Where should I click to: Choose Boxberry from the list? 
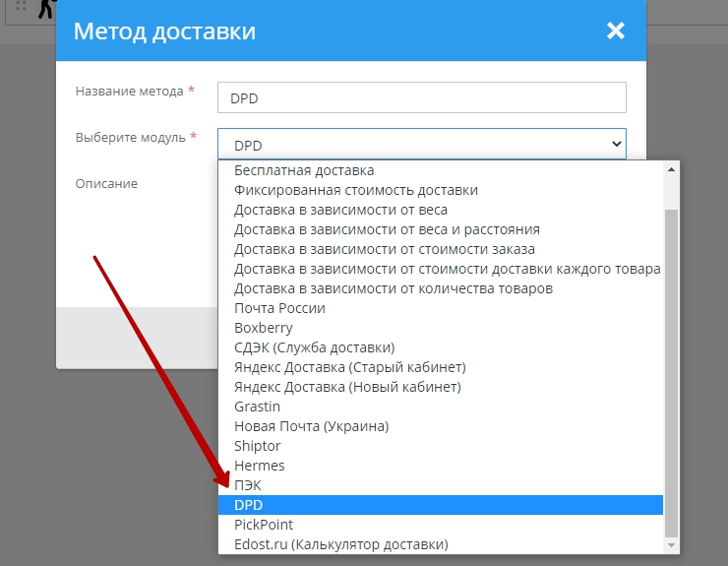tap(264, 328)
